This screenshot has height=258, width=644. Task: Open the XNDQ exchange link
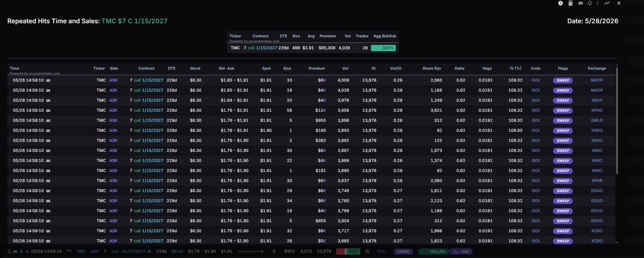[x=597, y=130]
